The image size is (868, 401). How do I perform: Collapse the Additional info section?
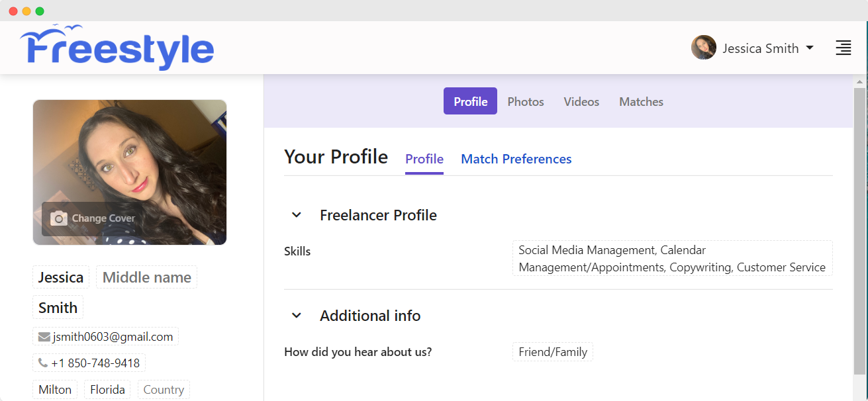click(297, 316)
